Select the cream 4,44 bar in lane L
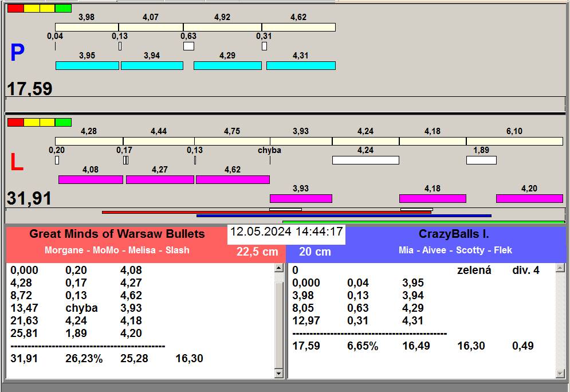 click(x=159, y=141)
